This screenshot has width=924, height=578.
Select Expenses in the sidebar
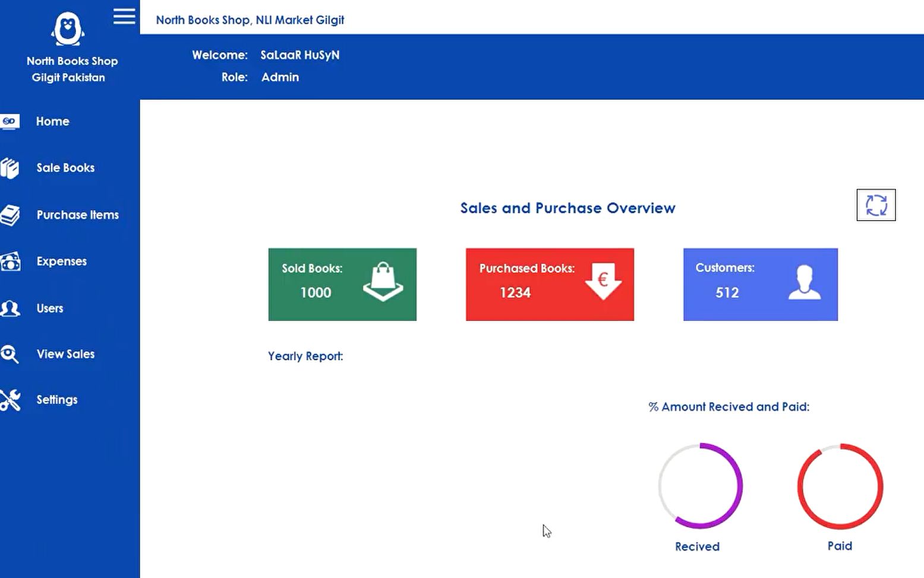[62, 261]
